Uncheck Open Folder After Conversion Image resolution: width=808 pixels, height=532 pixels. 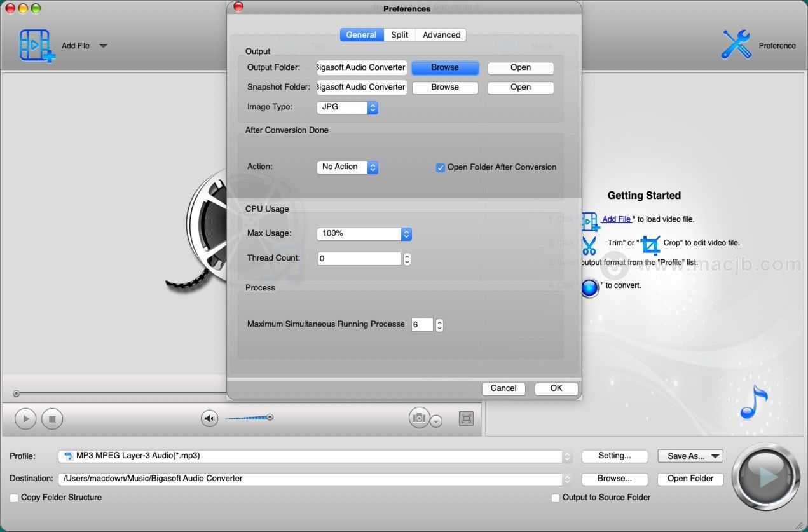440,168
